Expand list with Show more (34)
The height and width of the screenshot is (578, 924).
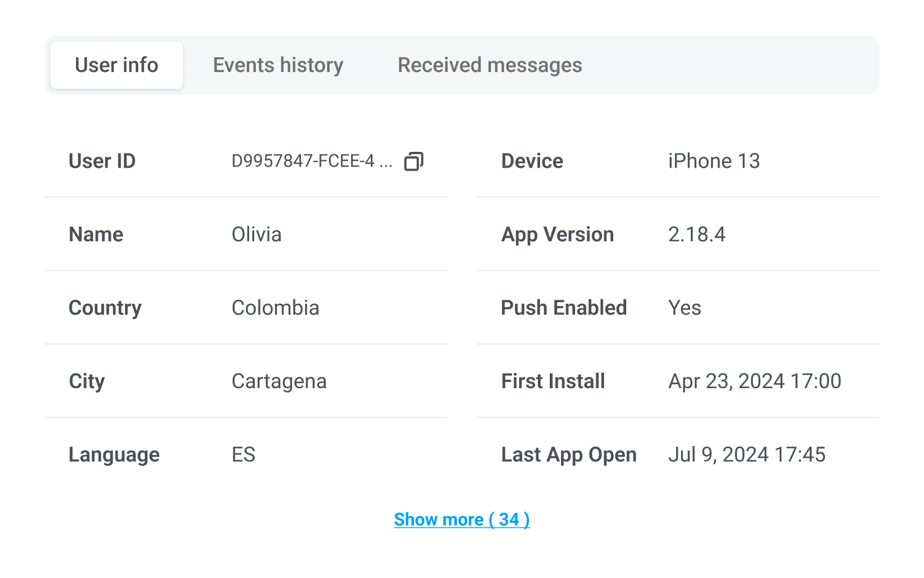tap(461, 520)
